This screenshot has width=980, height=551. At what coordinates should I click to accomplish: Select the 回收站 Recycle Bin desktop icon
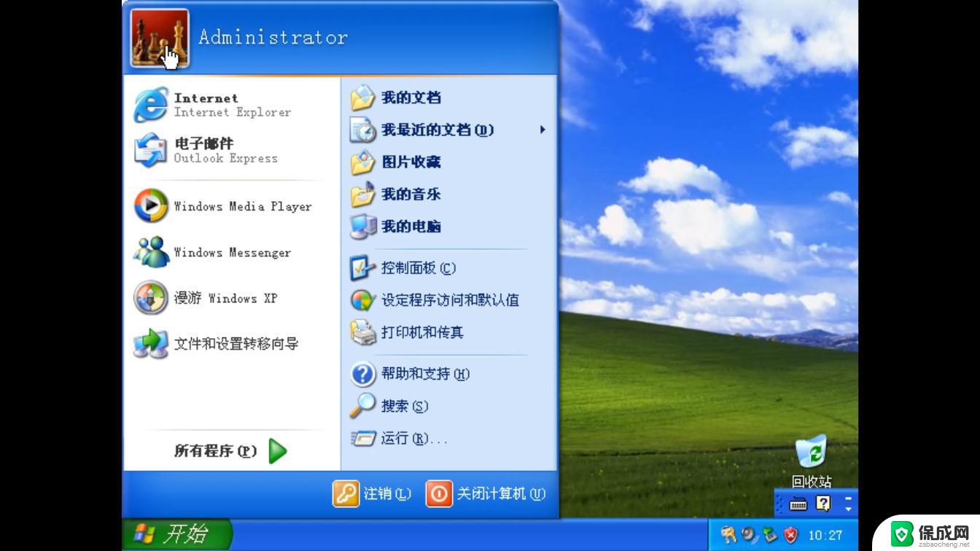pos(812,461)
